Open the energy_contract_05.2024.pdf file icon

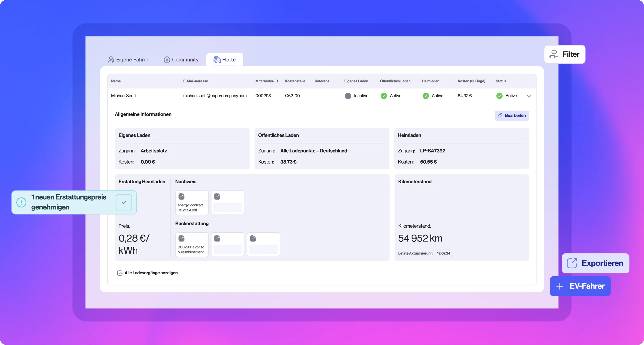[182, 196]
